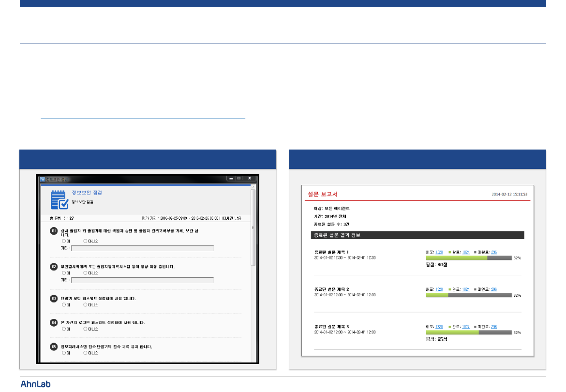Click the small app icon in the window title bar
Image resolution: width=566 pixels, height=392 pixels.
pos(43,179)
